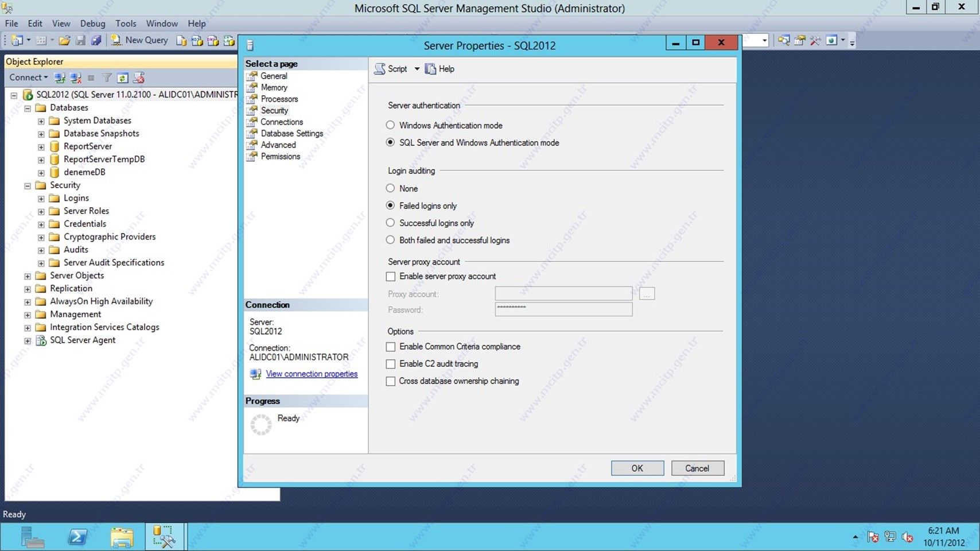Open the File menu
Screen dimensions: 980x551
[x=11, y=24]
